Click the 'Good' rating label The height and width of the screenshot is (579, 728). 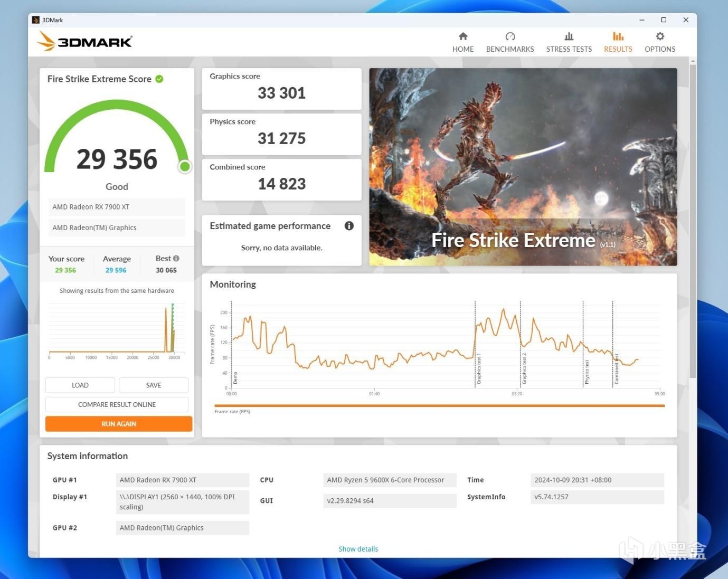[x=117, y=187]
